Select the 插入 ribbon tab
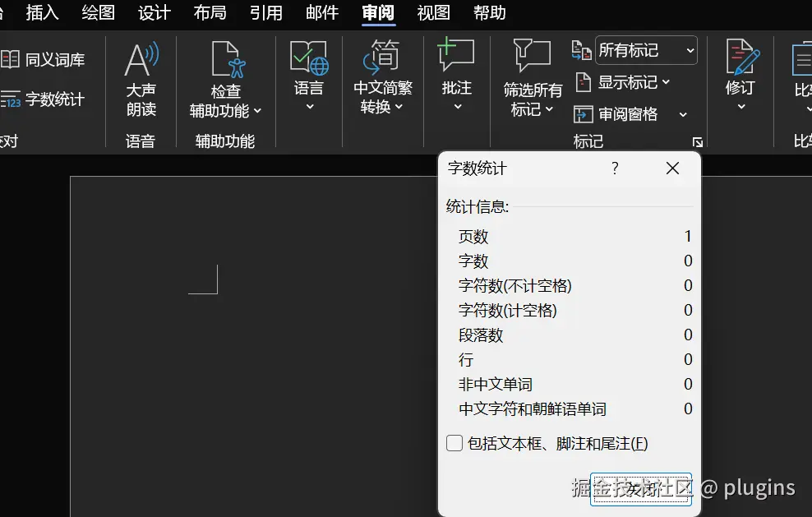Screen dimensions: 812x517 click(x=42, y=13)
